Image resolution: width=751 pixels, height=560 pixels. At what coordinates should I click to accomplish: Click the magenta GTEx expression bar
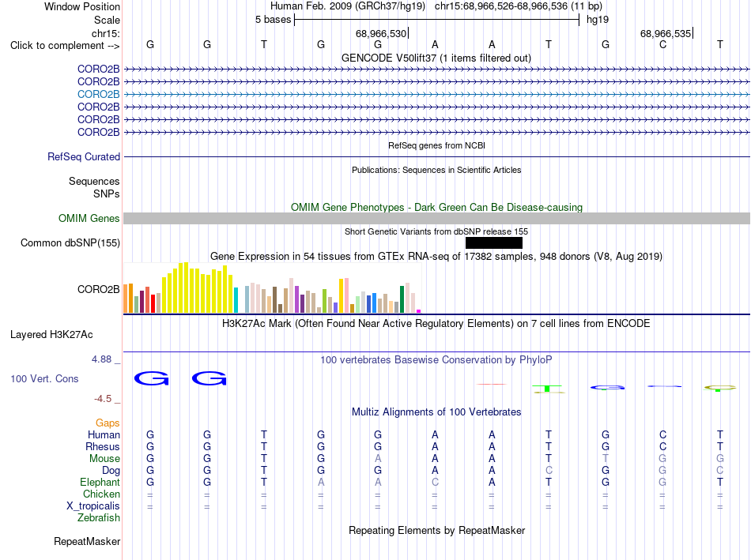(419, 311)
